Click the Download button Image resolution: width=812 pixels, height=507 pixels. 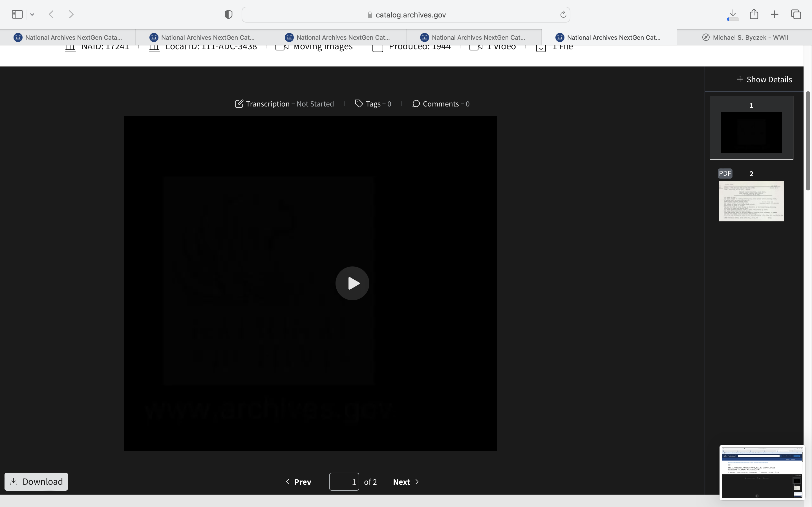(36, 482)
